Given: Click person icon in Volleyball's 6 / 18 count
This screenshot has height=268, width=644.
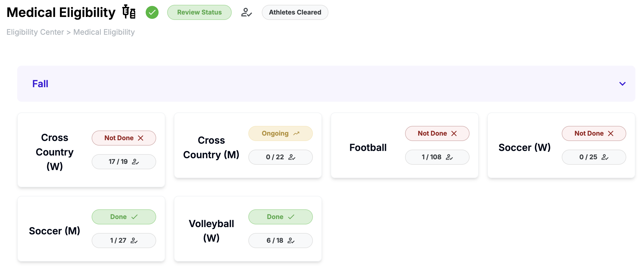Looking at the screenshot, I should tap(291, 241).
